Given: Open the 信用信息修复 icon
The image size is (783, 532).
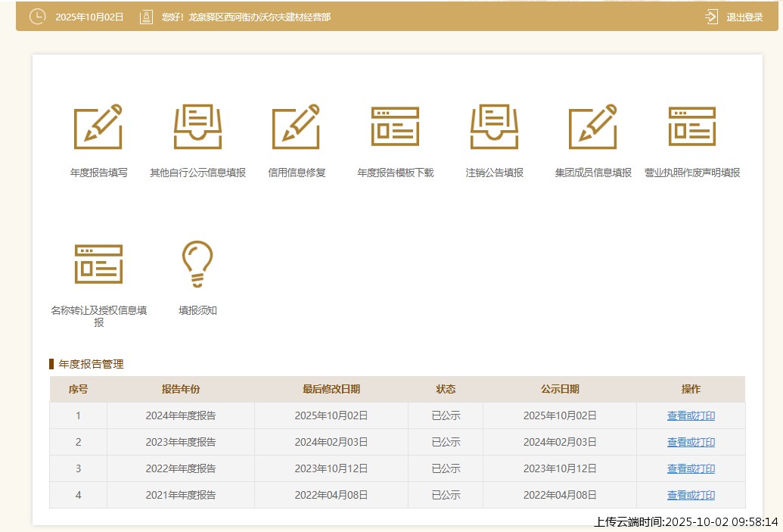Looking at the screenshot, I should (297, 127).
